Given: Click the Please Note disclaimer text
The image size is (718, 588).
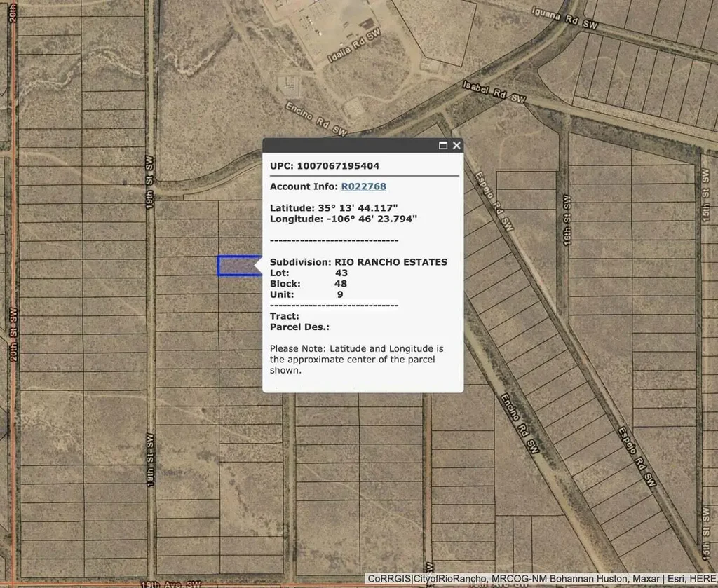Looking at the screenshot, I should (x=356, y=359).
